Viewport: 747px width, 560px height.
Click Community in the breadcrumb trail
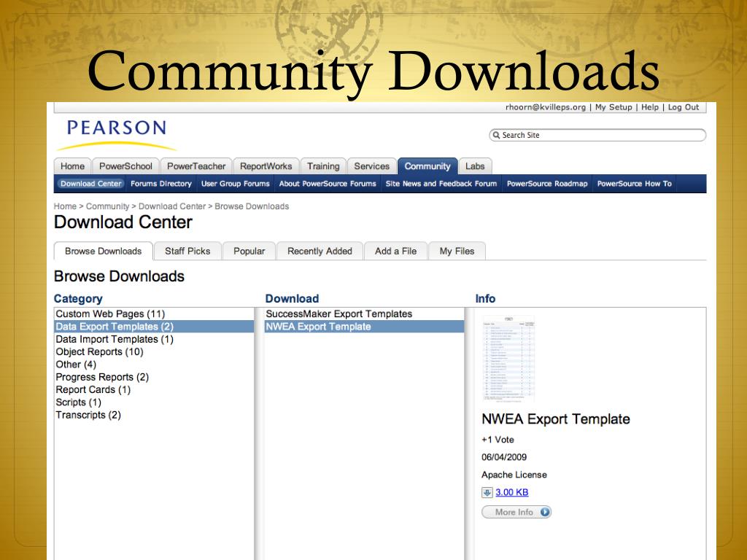pyautogui.click(x=107, y=206)
